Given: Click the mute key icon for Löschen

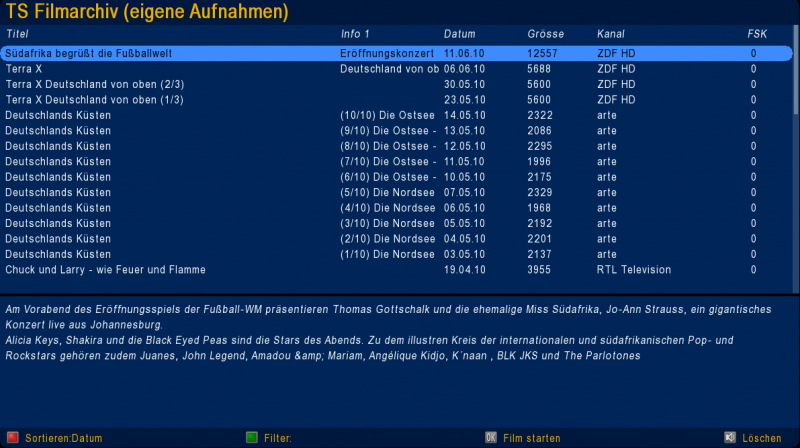Looking at the screenshot, I should point(730,437).
